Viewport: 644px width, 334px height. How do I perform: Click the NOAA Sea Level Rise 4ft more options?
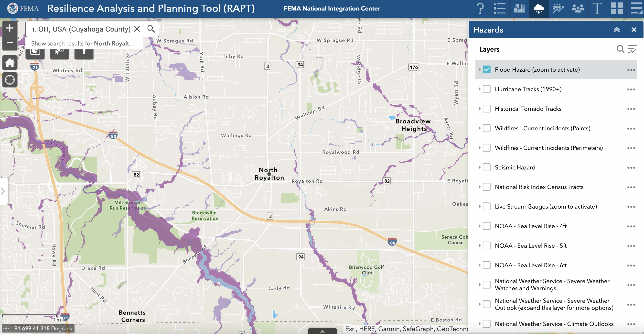[x=631, y=226]
